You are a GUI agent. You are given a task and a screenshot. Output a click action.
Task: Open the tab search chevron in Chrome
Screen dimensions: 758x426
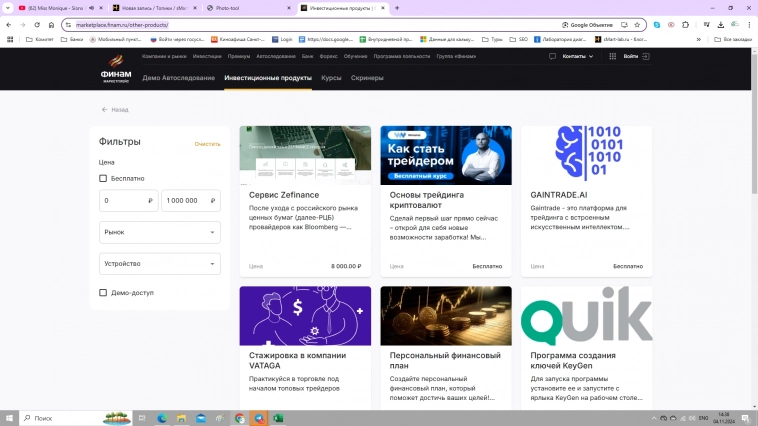tap(8, 8)
